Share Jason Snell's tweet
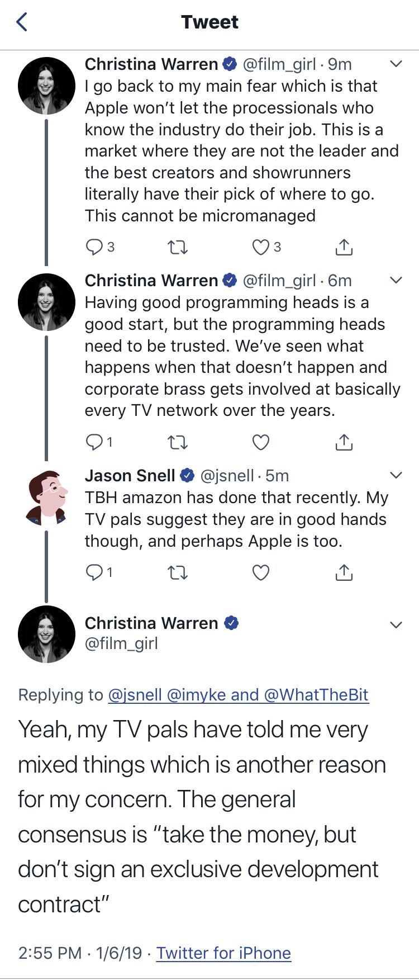 (344, 572)
